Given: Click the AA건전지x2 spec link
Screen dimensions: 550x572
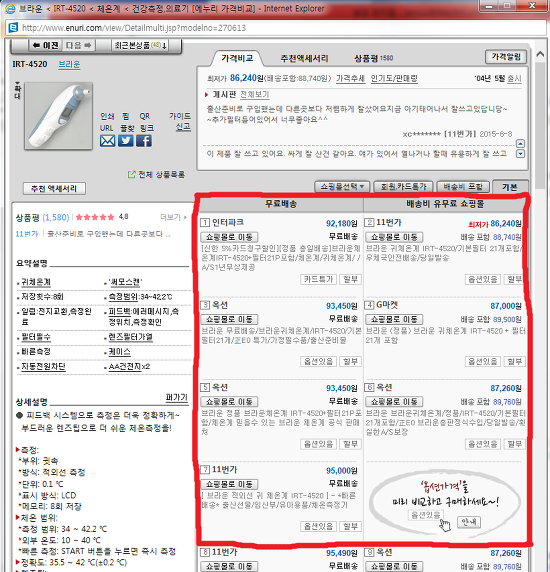Looking at the screenshot, I should pyautogui.click(x=129, y=366).
